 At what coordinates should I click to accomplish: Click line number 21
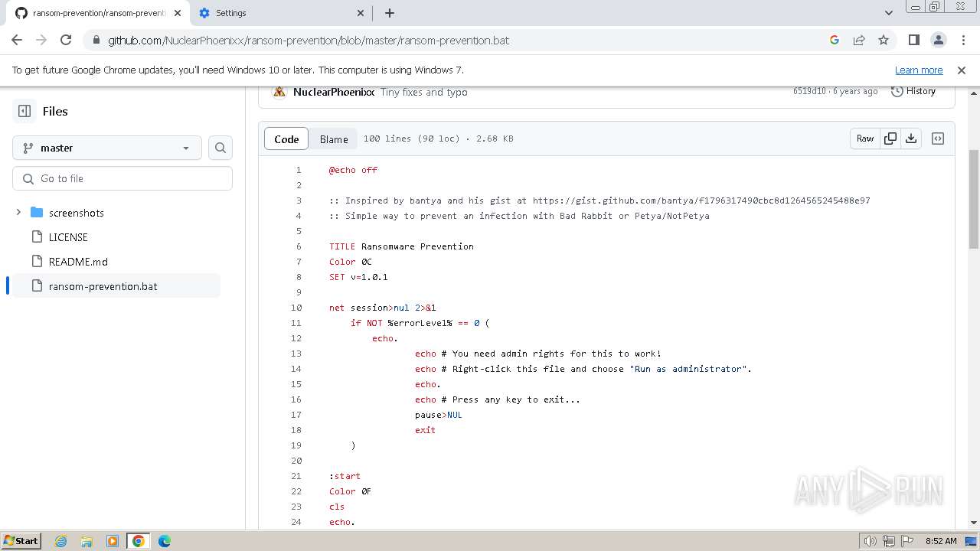(296, 476)
